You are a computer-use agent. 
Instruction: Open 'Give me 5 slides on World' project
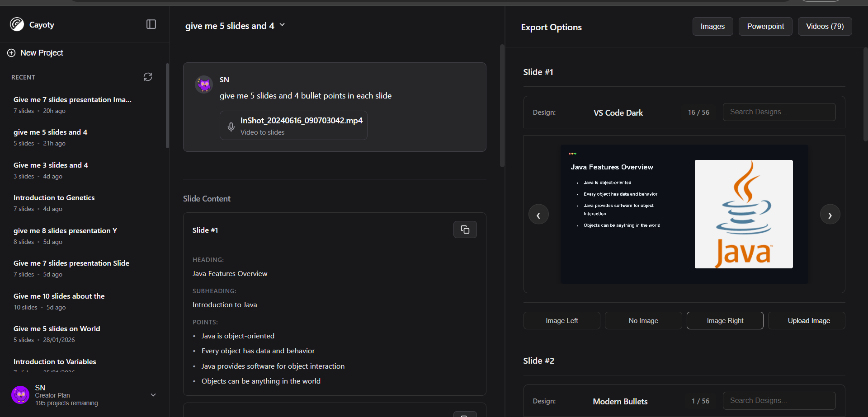[57, 334]
